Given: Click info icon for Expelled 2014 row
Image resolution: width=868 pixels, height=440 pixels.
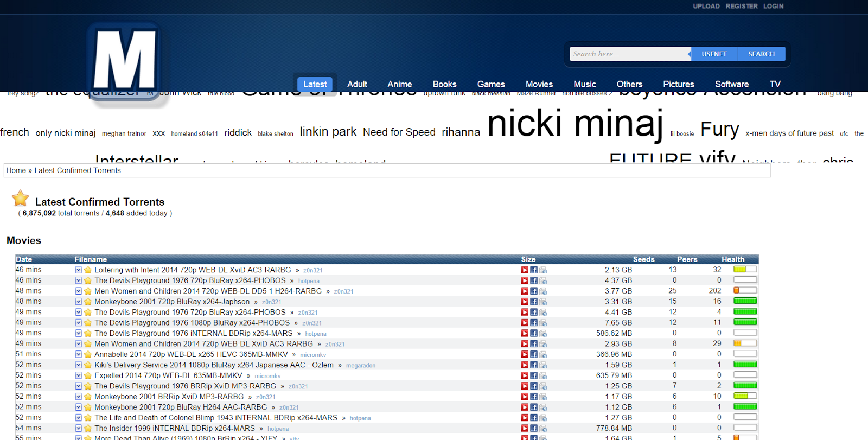Looking at the screenshot, I should point(543,375).
